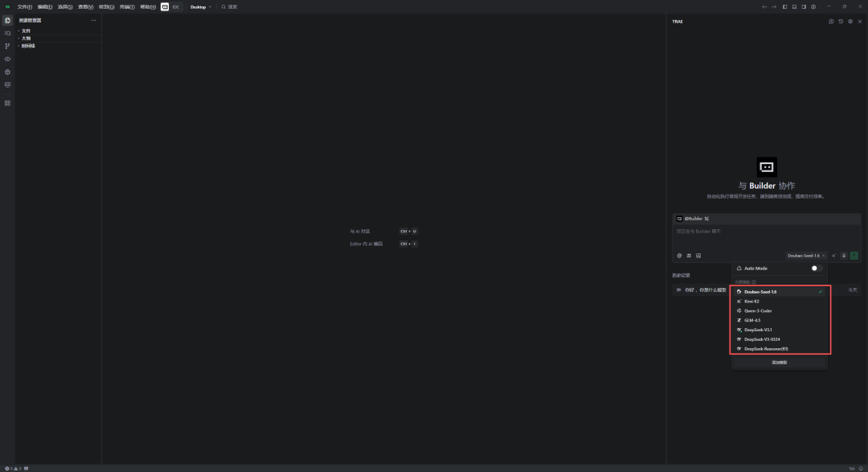This screenshot has height=472, width=868.
Task: Open the 帮助(H) menu
Action: click(x=148, y=6)
